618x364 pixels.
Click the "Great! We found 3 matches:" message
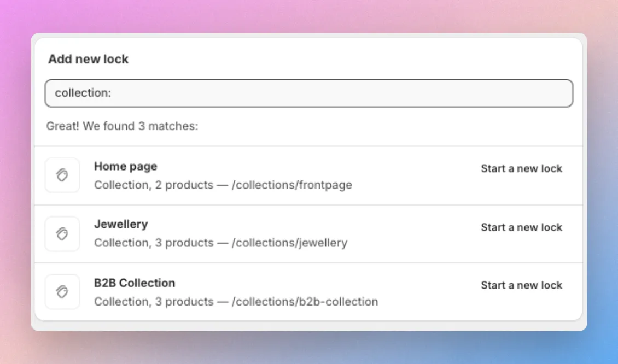tap(122, 126)
